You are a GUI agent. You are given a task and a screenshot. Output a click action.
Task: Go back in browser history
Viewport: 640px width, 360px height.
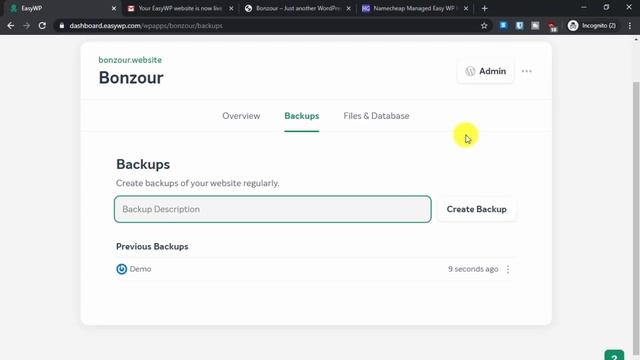point(11,26)
